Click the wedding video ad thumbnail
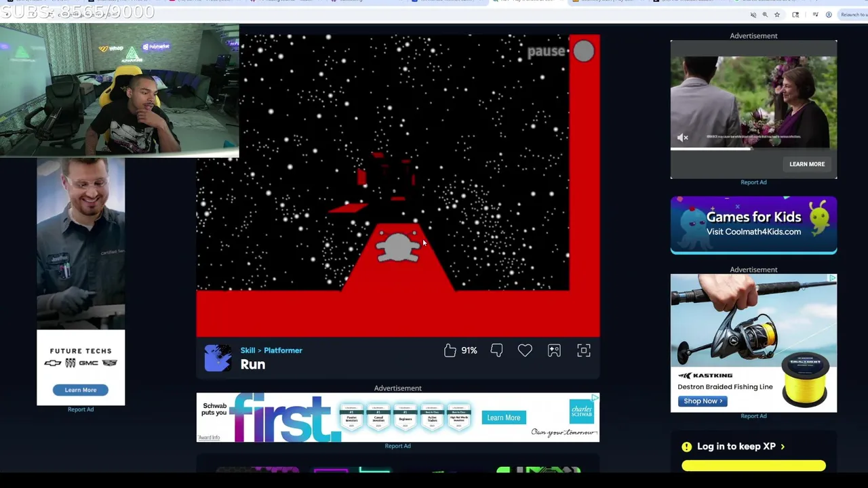Image resolution: width=868 pixels, height=488 pixels. (x=753, y=102)
